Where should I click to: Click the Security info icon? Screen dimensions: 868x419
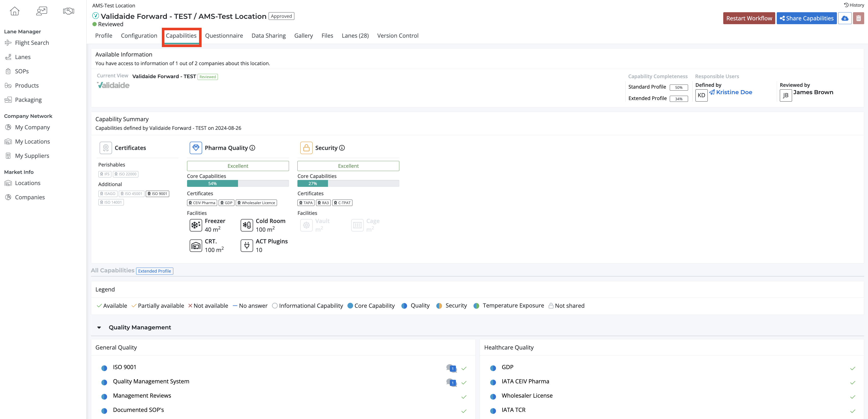342,148
